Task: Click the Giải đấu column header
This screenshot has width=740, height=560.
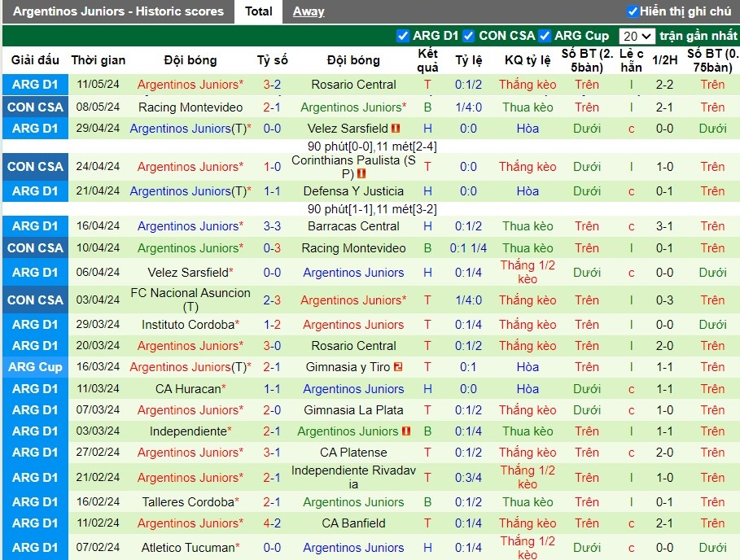Action: (35, 60)
